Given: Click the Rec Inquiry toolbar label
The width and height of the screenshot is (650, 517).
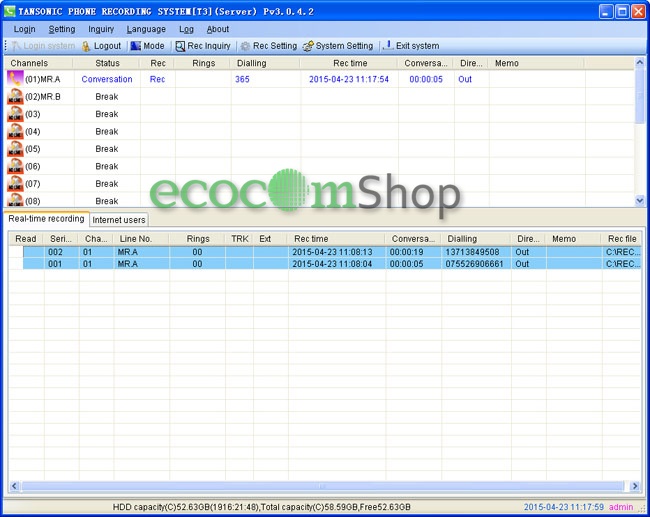Looking at the screenshot, I should [x=209, y=46].
